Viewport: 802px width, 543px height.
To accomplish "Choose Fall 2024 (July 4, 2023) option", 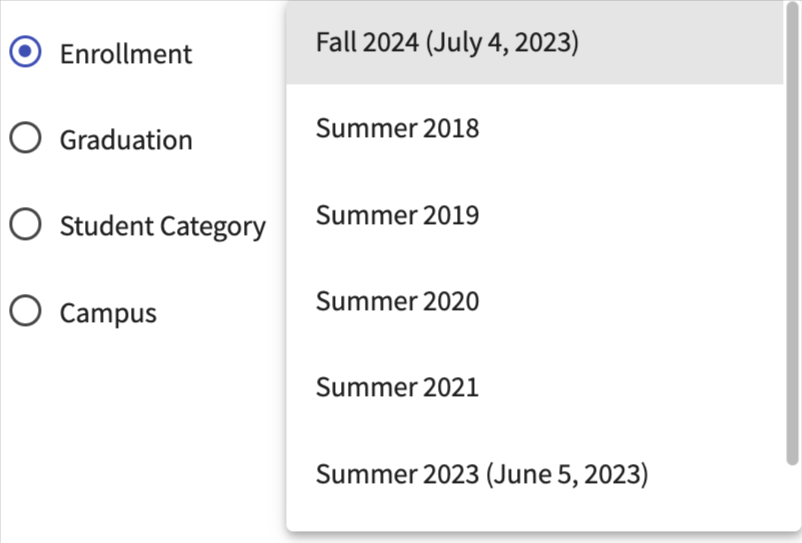I will [447, 42].
